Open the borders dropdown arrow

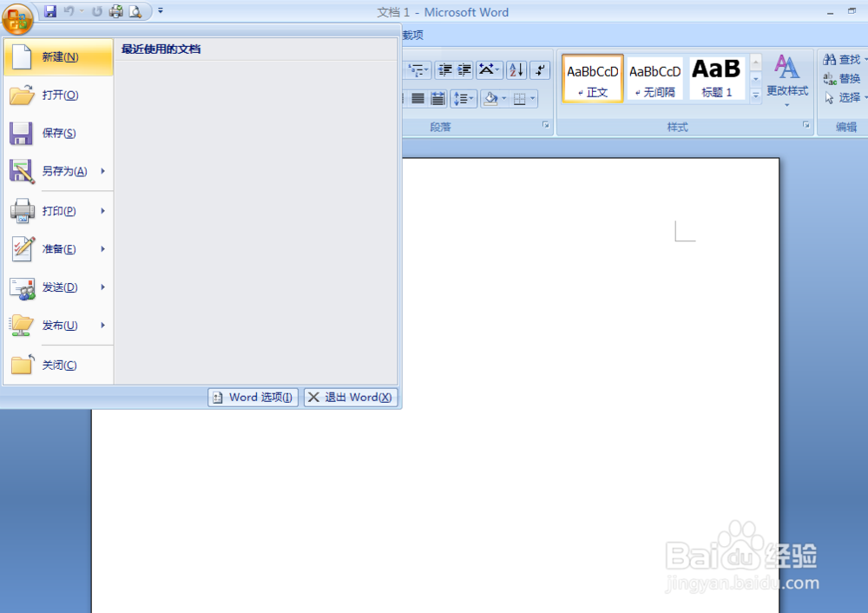click(533, 99)
